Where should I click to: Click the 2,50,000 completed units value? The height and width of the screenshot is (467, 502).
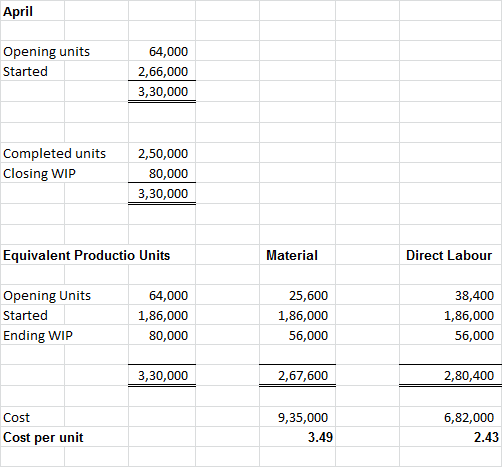pyautogui.click(x=163, y=153)
